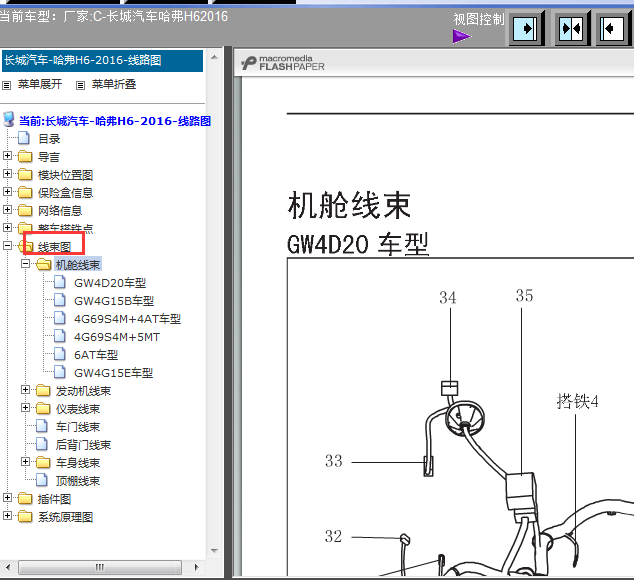Viewport: 634px width, 580px height.
Task: Open the 目录 entry
Action: click(x=49, y=139)
